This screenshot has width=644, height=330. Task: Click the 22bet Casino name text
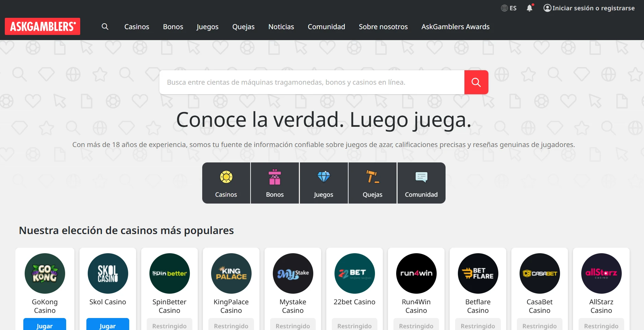click(354, 302)
